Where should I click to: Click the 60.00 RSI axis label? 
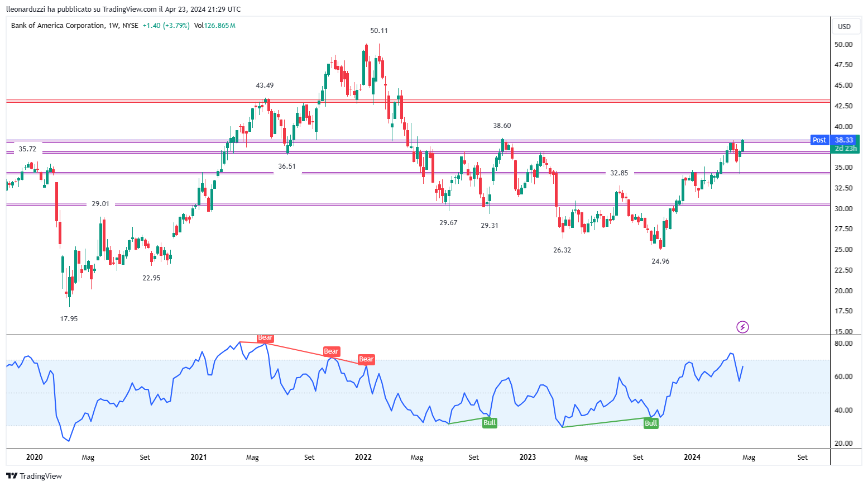(843, 377)
